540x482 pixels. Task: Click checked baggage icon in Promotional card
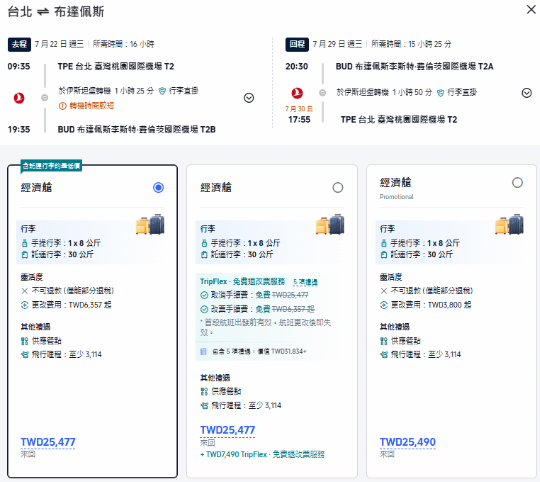[384, 255]
